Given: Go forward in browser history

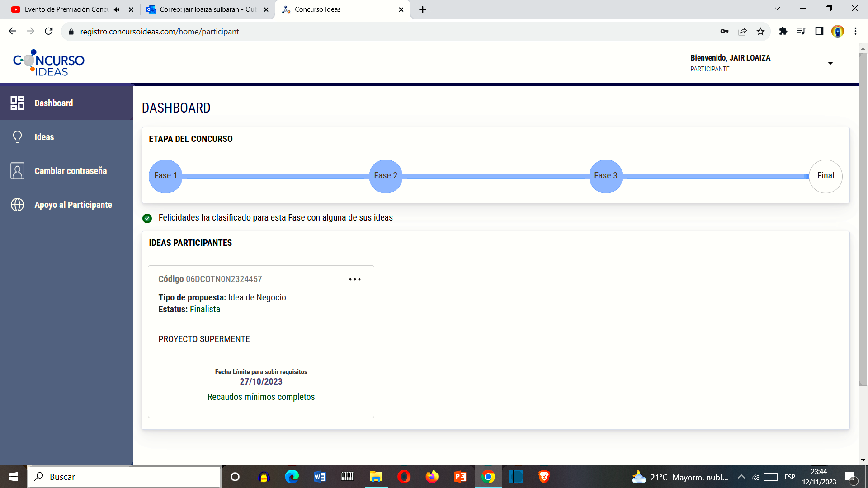Looking at the screenshot, I should point(30,31).
